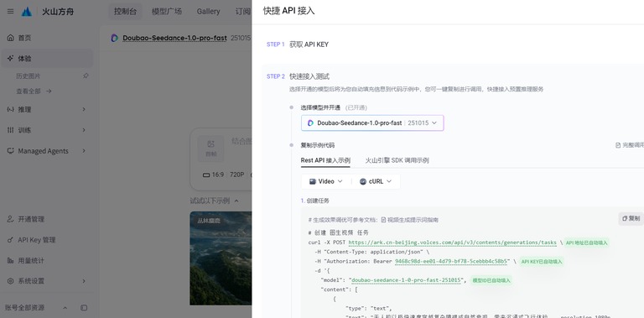
Task: Select the 火山引擎 SDK 调用示例 tab
Action: 397,160
